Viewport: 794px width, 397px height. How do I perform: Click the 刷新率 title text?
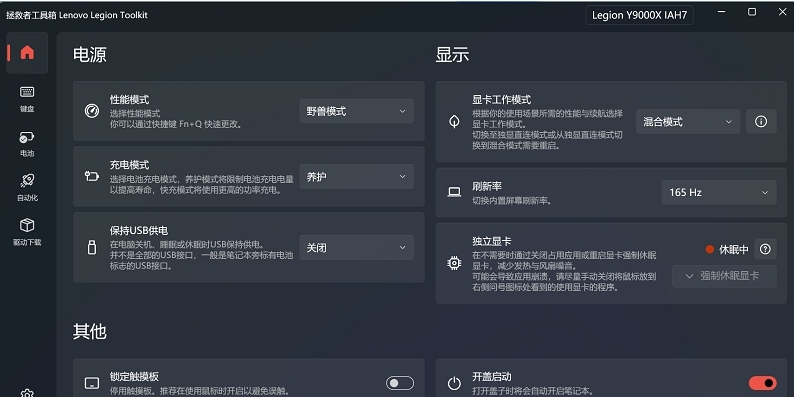click(487, 187)
